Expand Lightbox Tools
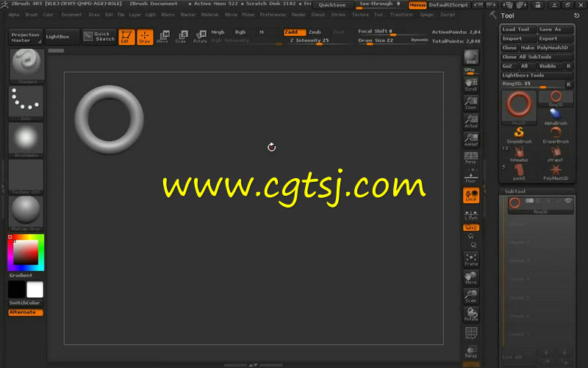The width and height of the screenshot is (588, 368). click(537, 76)
